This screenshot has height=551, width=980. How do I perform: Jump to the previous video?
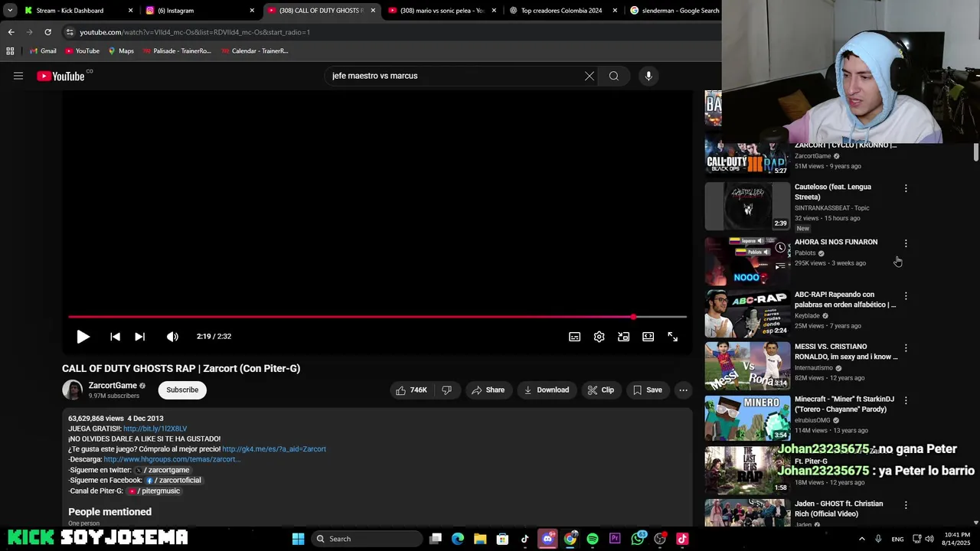[115, 337]
